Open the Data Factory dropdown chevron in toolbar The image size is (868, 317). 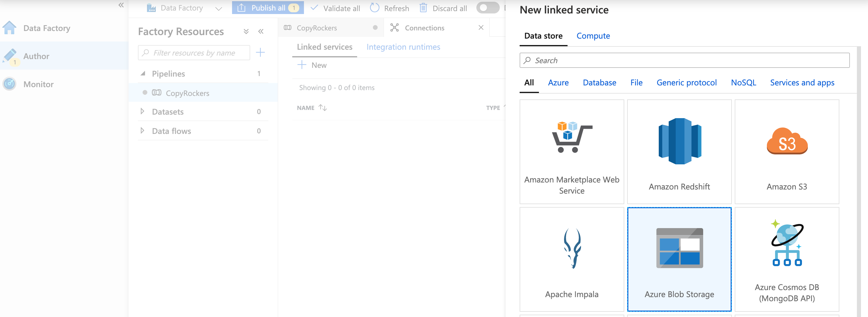[219, 8]
